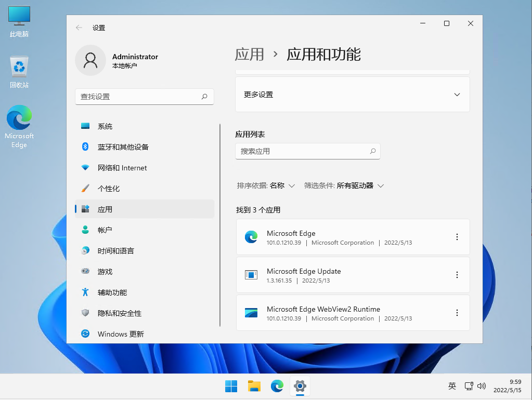Click the volume tray icon
The height and width of the screenshot is (400, 532).
click(482, 386)
